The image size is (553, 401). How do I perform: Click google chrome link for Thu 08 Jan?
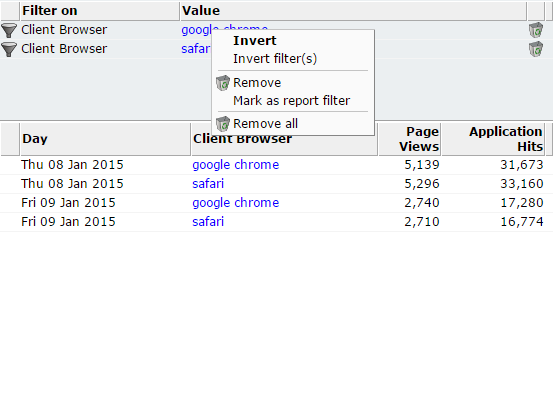236,165
